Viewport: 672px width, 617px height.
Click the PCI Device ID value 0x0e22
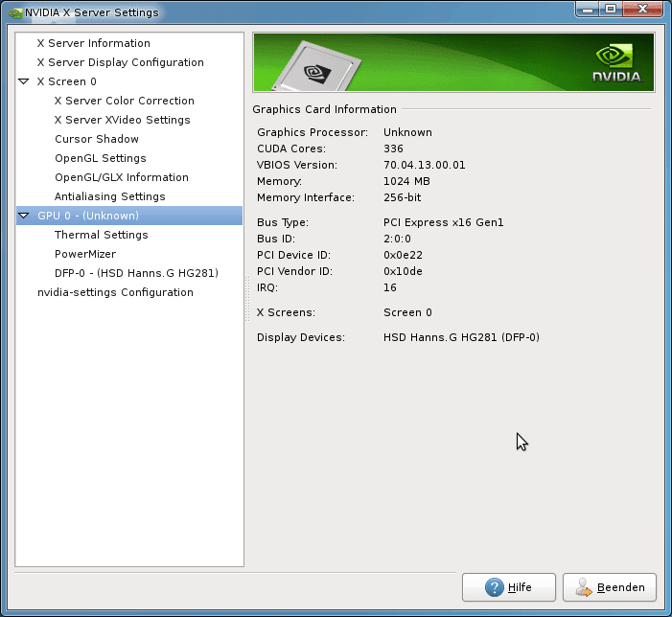point(403,255)
